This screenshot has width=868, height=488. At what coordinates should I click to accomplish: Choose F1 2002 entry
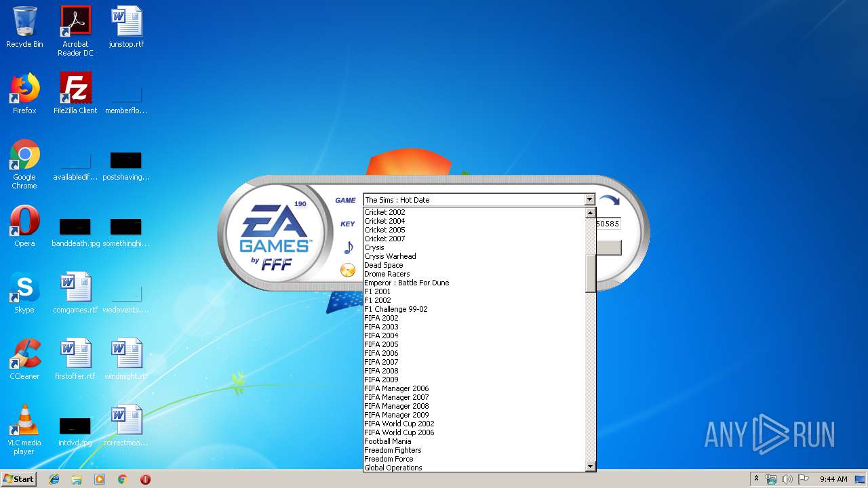coord(378,300)
